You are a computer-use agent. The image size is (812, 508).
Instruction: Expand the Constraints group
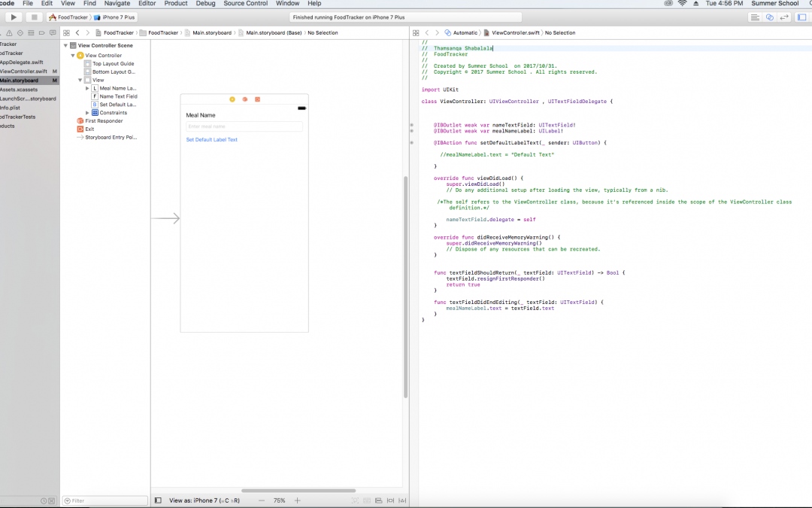coord(87,113)
